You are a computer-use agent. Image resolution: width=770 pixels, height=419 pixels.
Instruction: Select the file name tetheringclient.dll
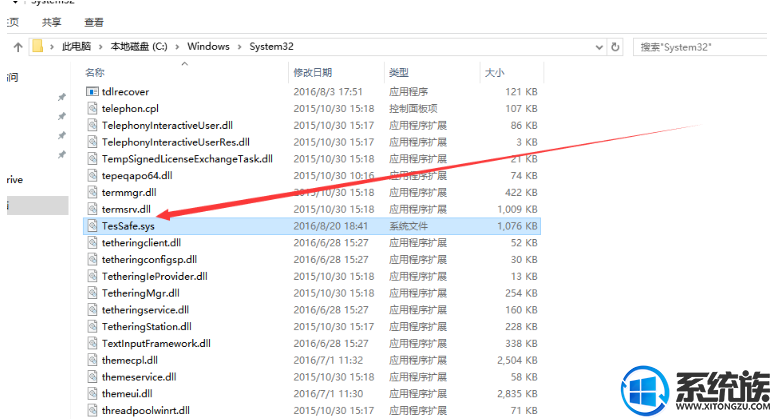[141, 243]
